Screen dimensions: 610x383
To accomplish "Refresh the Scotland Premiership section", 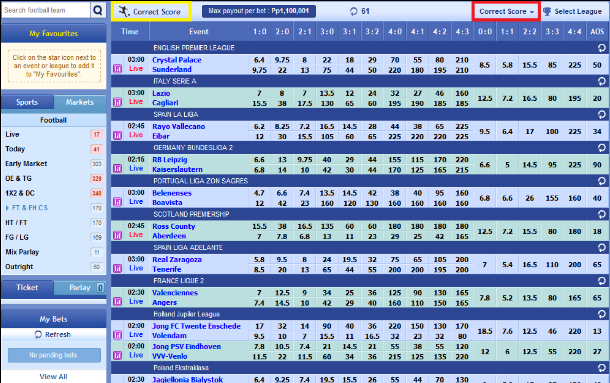I will point(601,214).
